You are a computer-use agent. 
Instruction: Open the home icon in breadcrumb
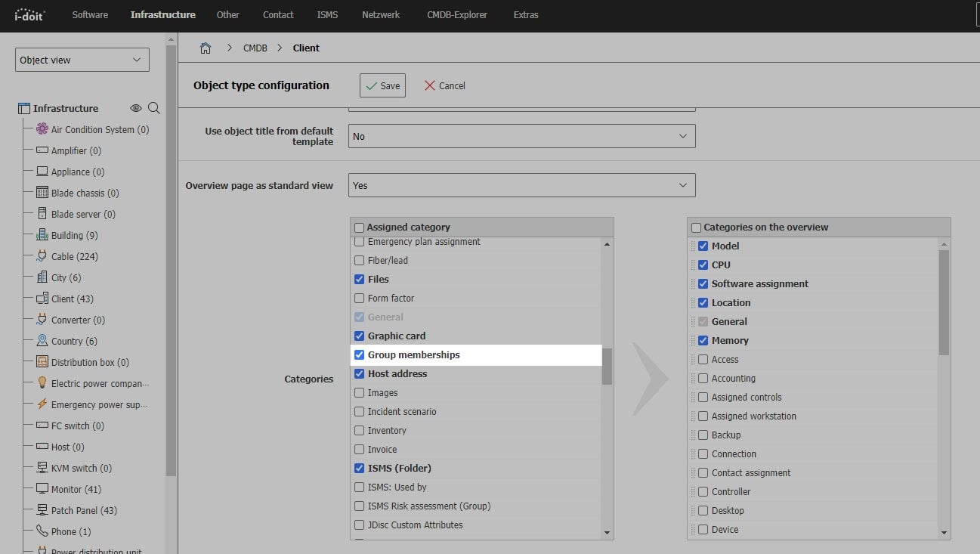(206, 47)
